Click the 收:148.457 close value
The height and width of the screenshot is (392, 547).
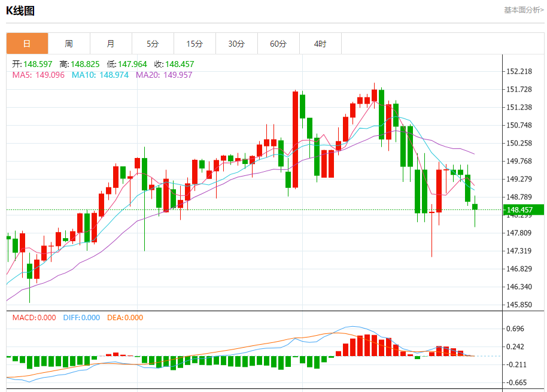click(x=174, y=64)
